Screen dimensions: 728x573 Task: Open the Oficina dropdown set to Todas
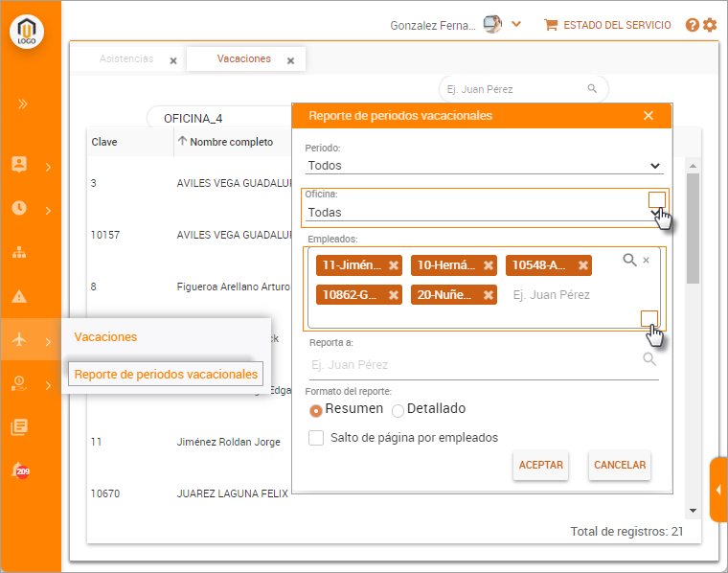[483, 213]
